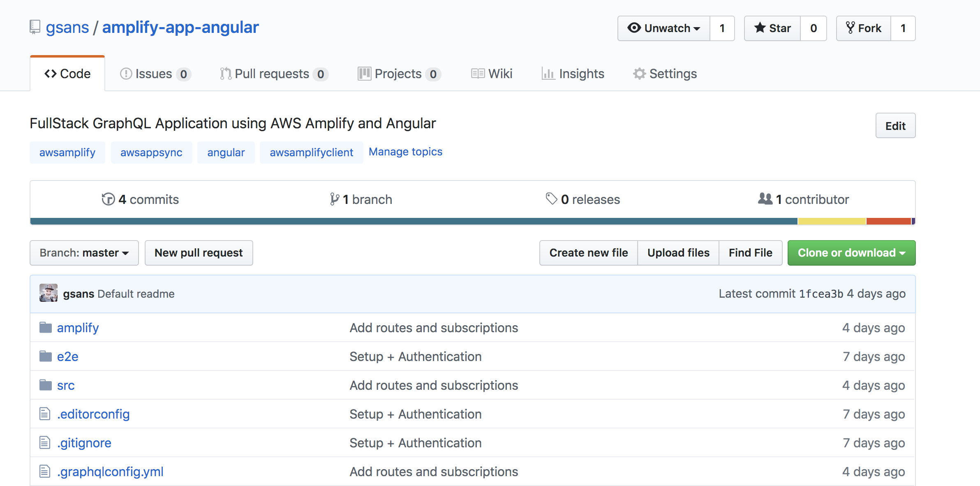Open the Insights tab
This screenshot has height=486, width=980.
click(x=573, y=74)
